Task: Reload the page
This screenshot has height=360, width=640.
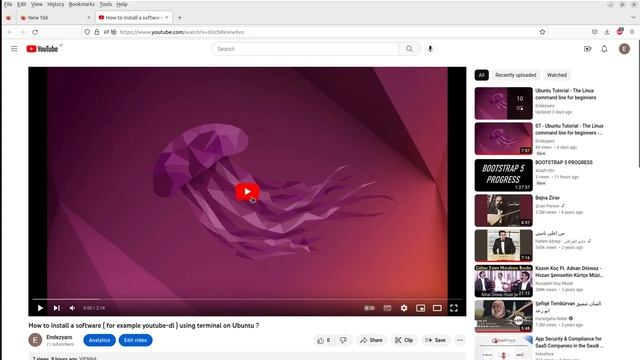Action: click(x=35, y=32)
